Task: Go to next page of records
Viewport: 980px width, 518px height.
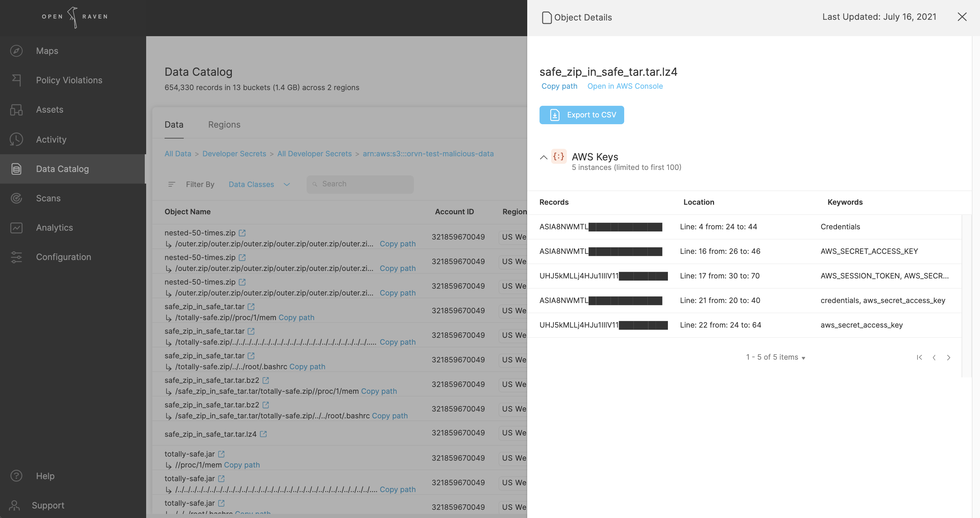Action: point(949,357)
